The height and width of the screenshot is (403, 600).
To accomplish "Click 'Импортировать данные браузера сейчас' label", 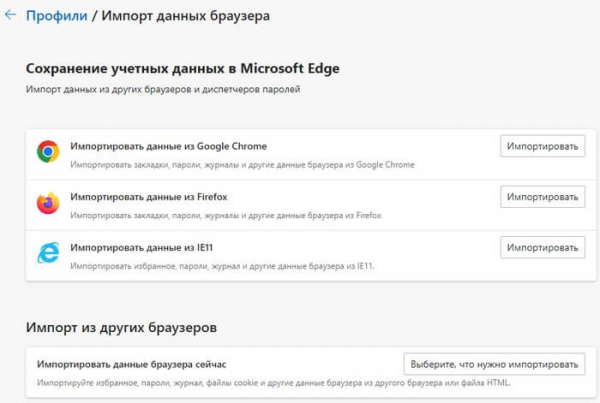I will pos(132,364).
